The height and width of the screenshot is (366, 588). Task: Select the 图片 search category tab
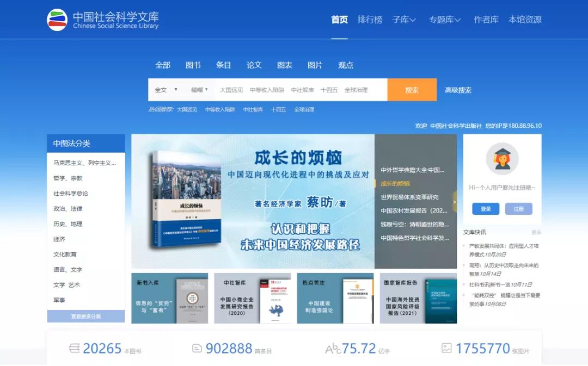click(x=315, y=65)
